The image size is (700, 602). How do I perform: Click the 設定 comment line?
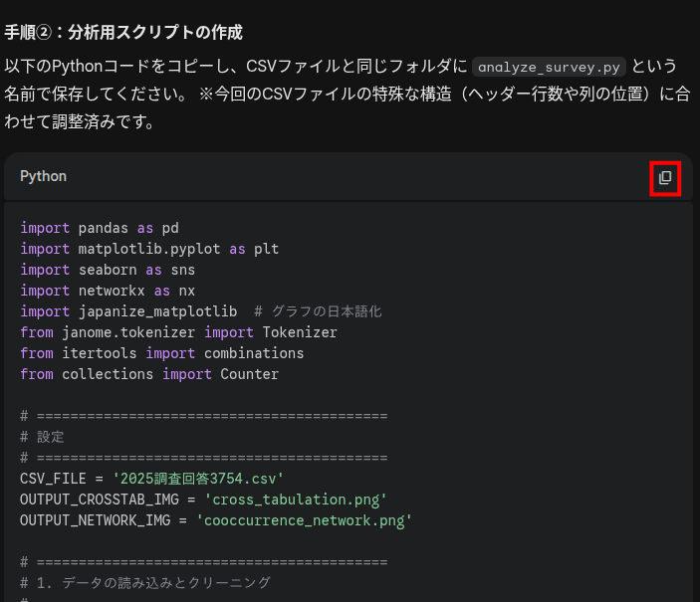(50, 436)
